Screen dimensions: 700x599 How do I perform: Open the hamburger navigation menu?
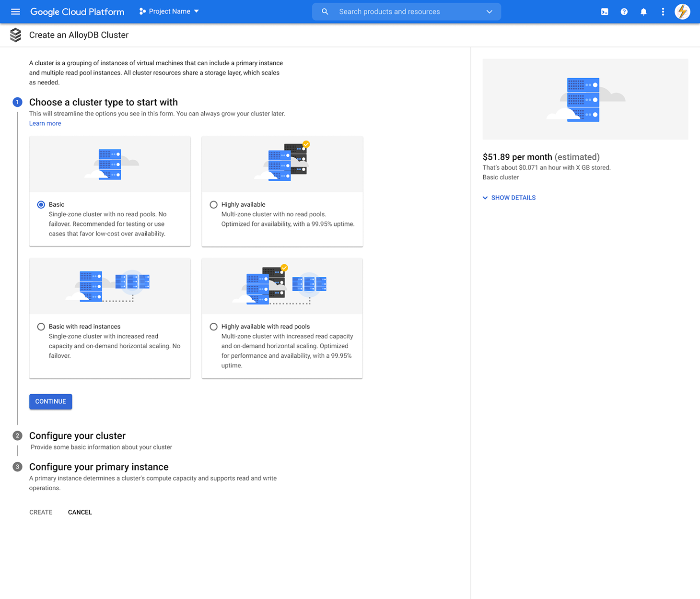pyautogui.click(x=15, y=12)
